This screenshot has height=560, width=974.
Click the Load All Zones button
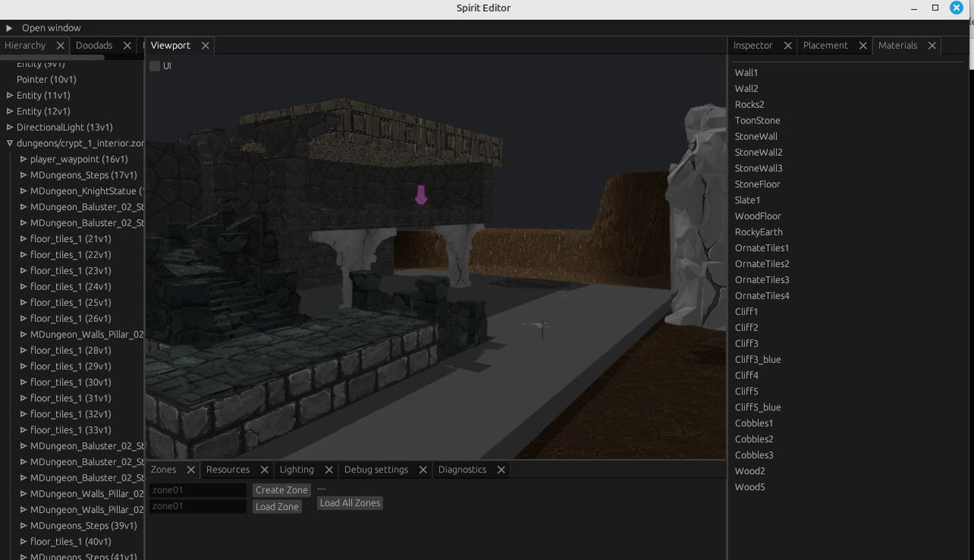pyautogui.click(x=349, y=502)
